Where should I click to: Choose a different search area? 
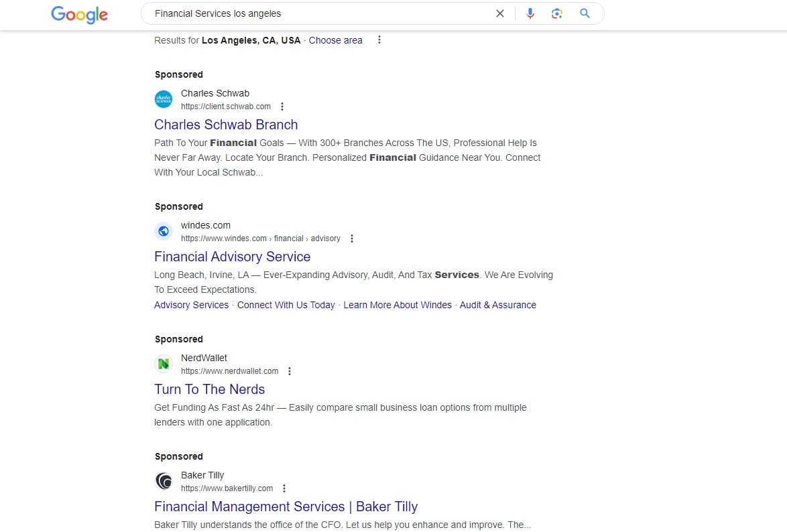pos(335,40)
